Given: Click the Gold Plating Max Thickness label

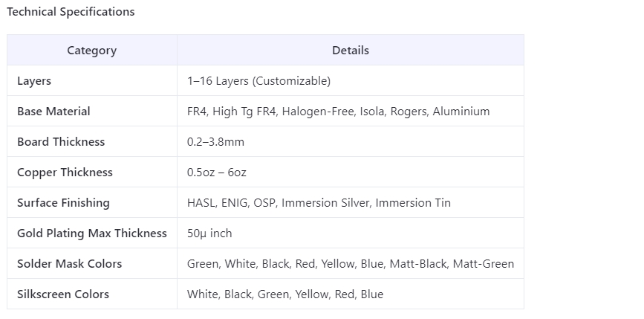Looking at the screenshot, I should point(92,233).
